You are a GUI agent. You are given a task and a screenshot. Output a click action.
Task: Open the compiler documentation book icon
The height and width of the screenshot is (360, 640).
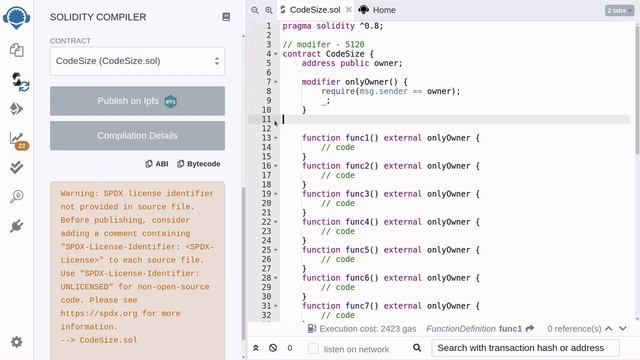226,17
